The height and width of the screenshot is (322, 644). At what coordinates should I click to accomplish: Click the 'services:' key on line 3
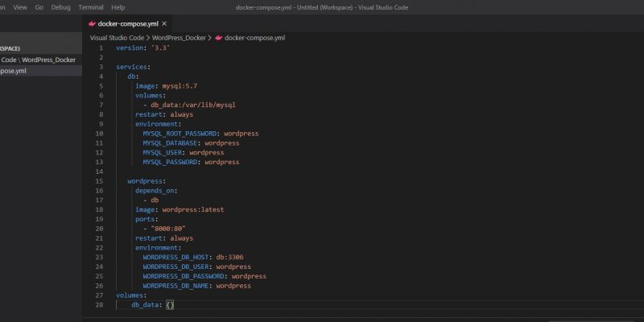(133, 67)
